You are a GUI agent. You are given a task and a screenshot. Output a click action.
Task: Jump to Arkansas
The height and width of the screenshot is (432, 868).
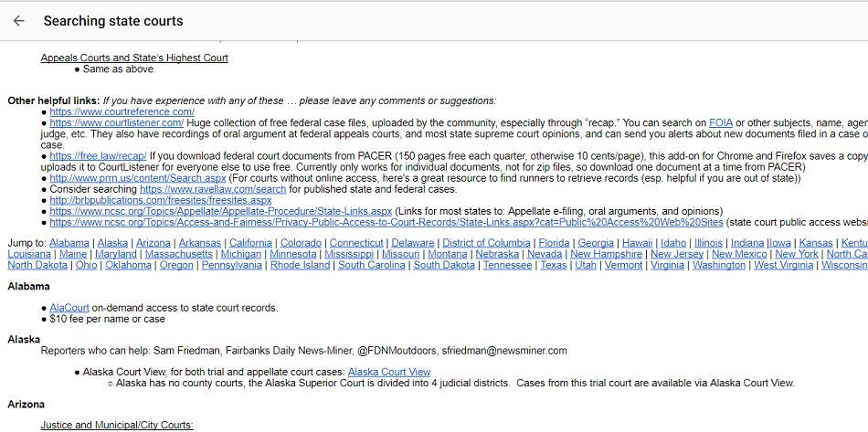(x=200, y=243)
